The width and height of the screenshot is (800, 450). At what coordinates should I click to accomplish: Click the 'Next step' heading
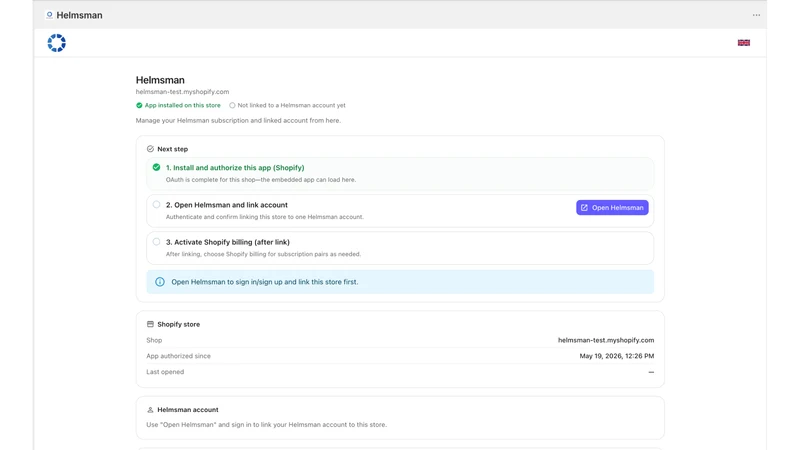coord(172,149)
